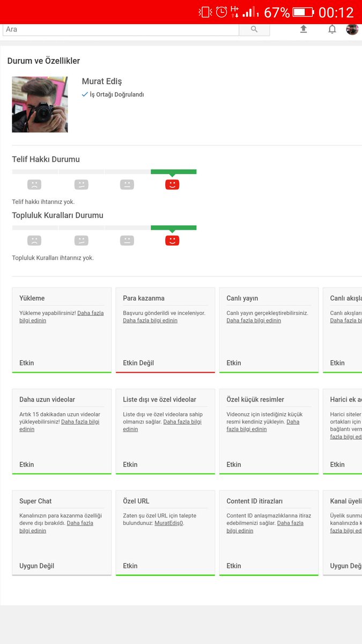
Task: Open the notifications bell
Action: [332, 29]
